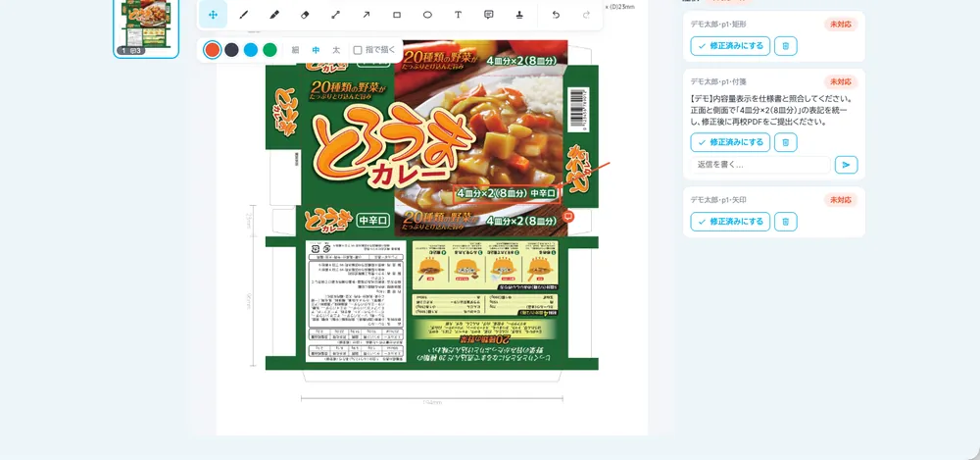Image resolution: width=980 pixels, height=460 pixels.
Task: Pick the dark navy pen color
Action: point(232,50)
